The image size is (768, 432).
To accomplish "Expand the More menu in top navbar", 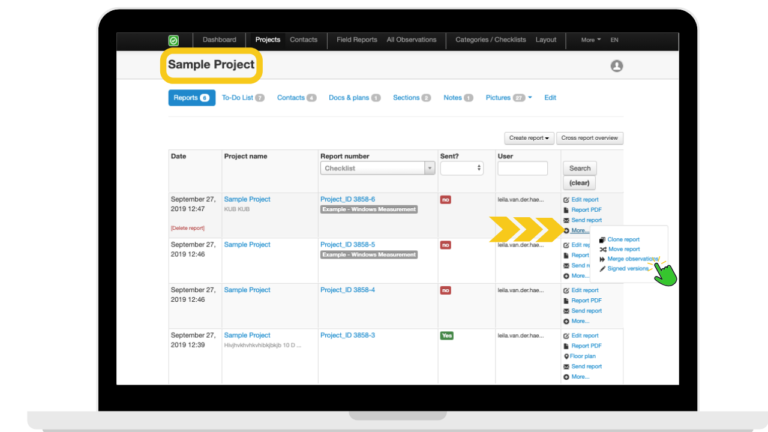I will pos(591,40).
